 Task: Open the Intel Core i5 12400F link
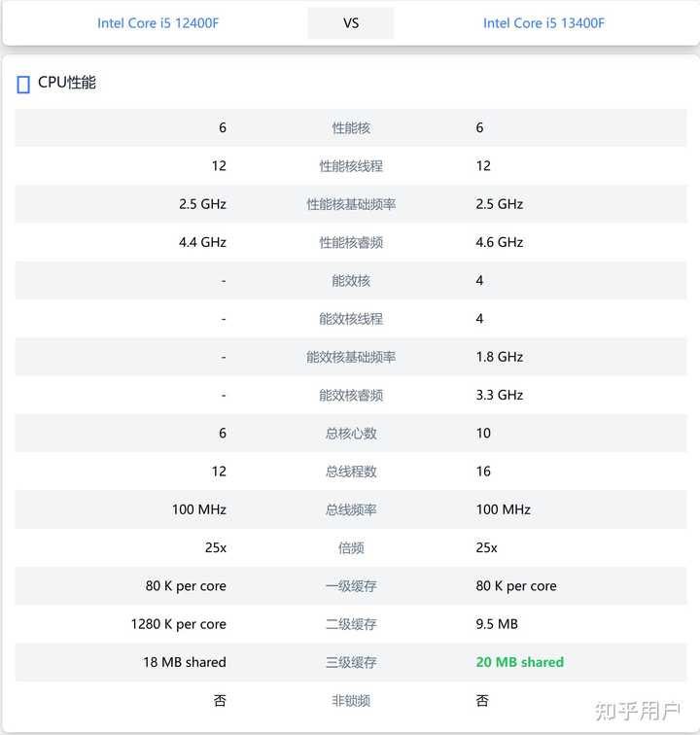coord(157,23)
